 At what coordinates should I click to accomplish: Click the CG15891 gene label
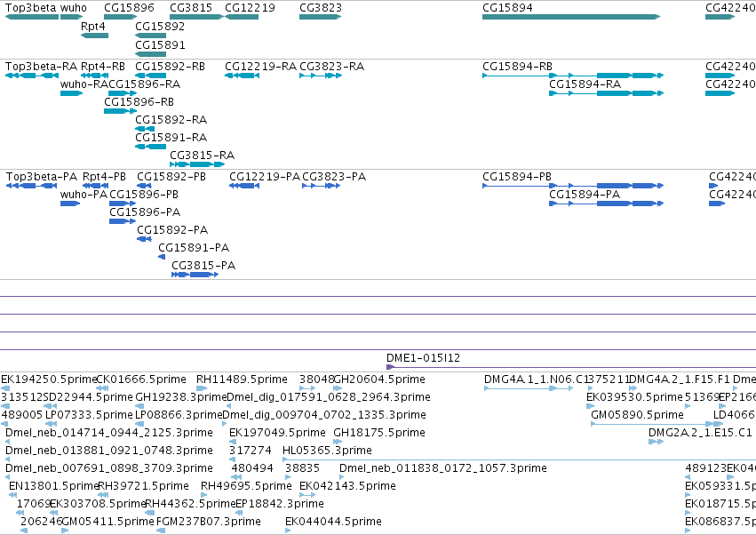pos(160,44)
